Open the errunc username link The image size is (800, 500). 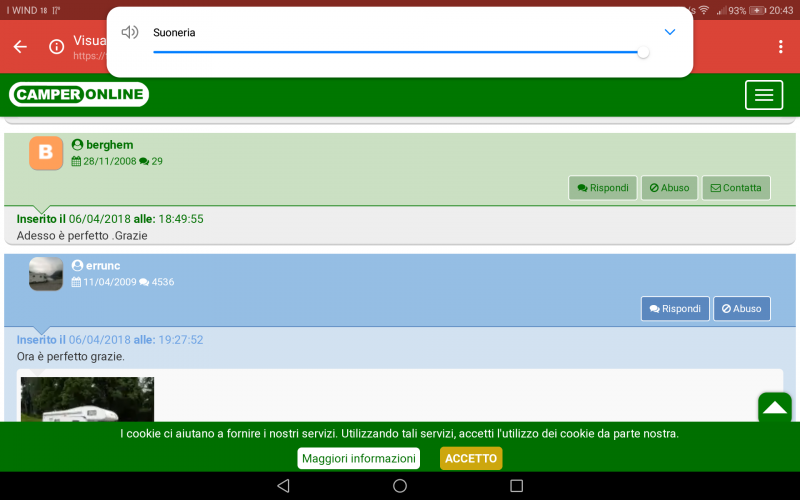pos(103,266)
